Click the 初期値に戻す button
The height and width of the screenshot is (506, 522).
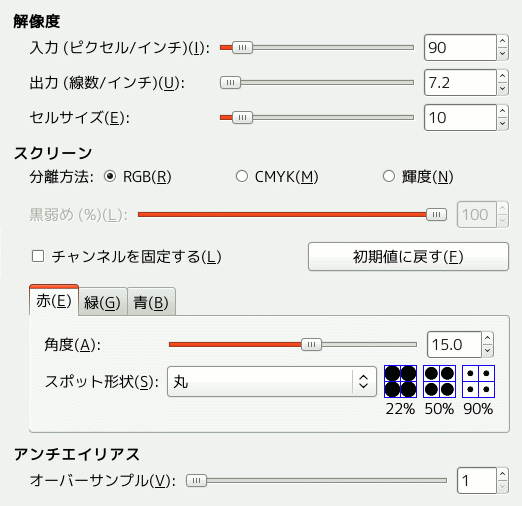click(x=408, y=257)
